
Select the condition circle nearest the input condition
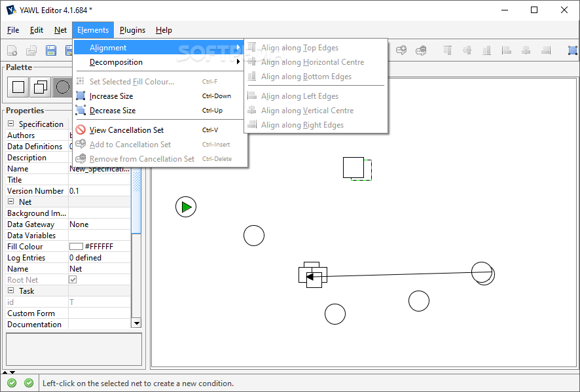(x=254, y=236)
